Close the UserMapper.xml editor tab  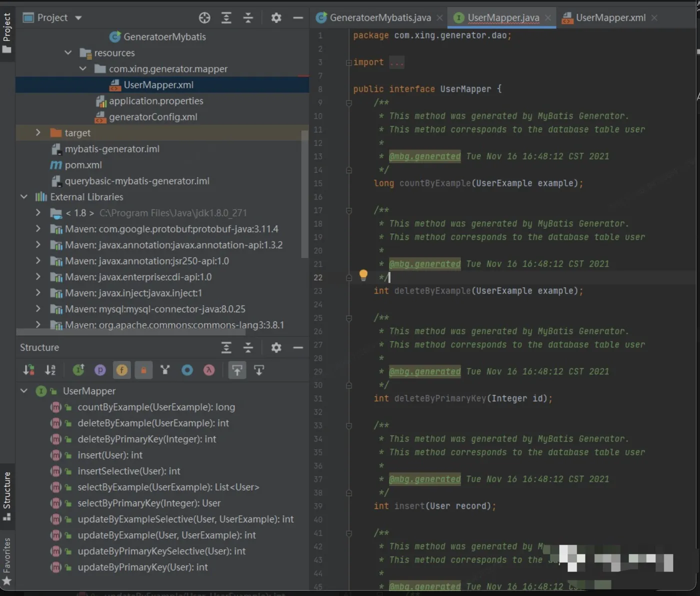click(x=654, y=18)
